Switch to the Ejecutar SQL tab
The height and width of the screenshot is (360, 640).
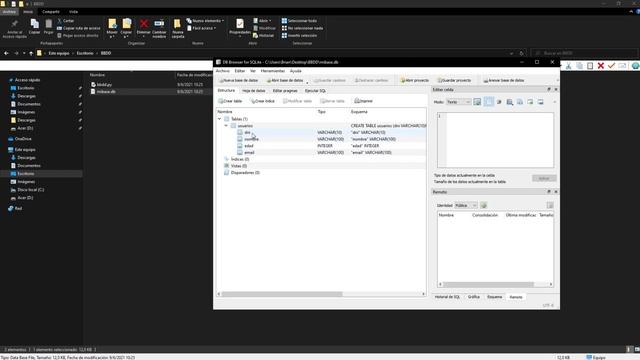[x=315, y=91]
